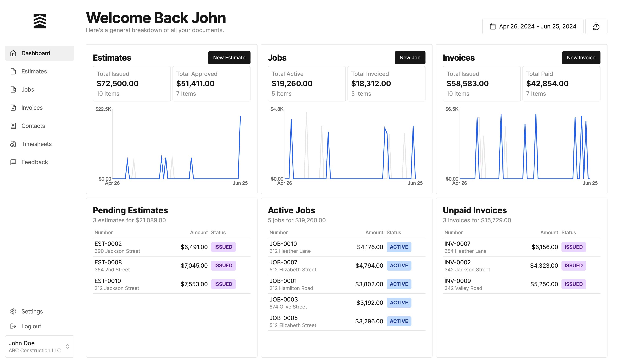Viewport: 624px width, 364px height.
Task: Click the timer history icon button
Action: click(596, 26)
